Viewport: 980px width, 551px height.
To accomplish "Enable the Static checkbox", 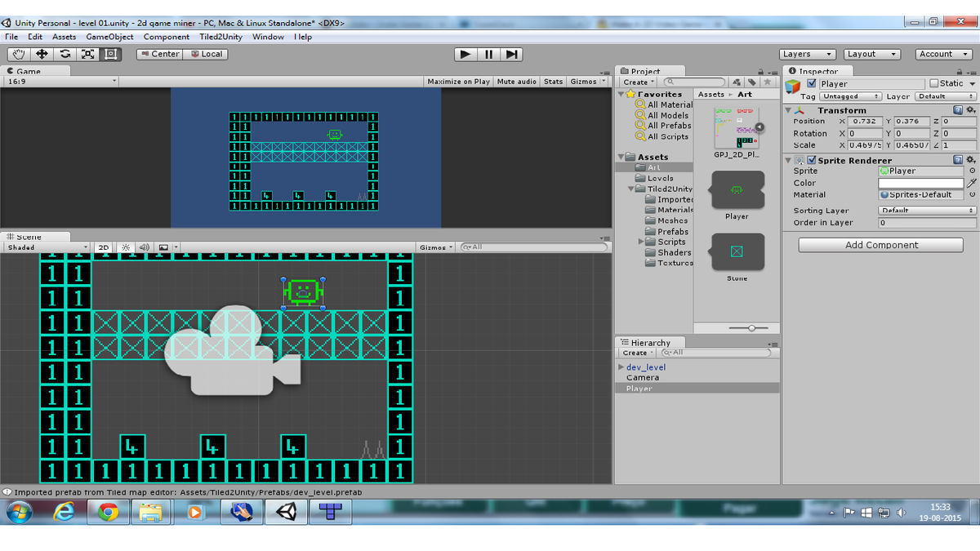I will coord(934,83).
